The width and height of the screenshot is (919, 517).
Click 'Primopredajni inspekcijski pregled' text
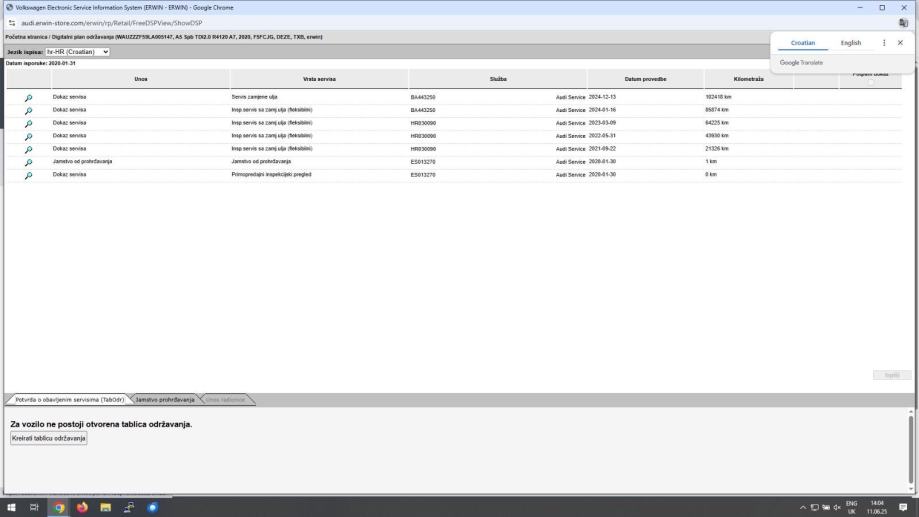271,174
